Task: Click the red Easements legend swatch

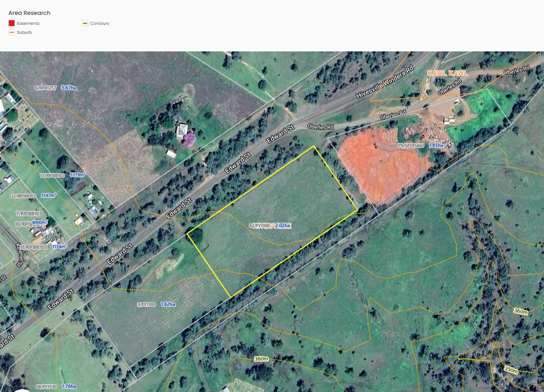Action: tap(12, 23)
